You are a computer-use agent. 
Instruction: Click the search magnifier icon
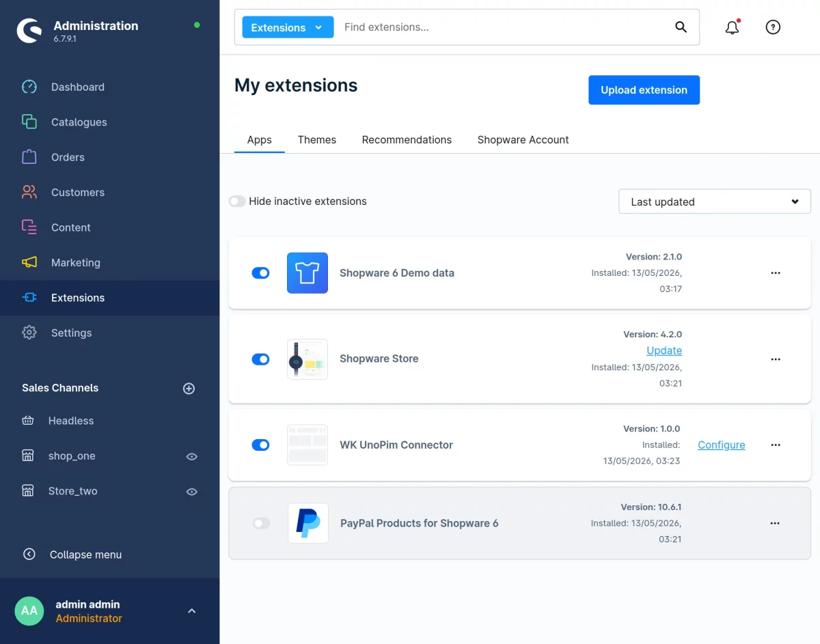point(681,27)
